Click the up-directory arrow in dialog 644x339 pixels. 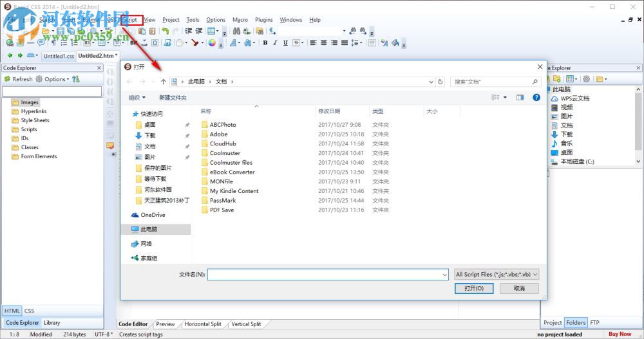[x=163, y=82]
